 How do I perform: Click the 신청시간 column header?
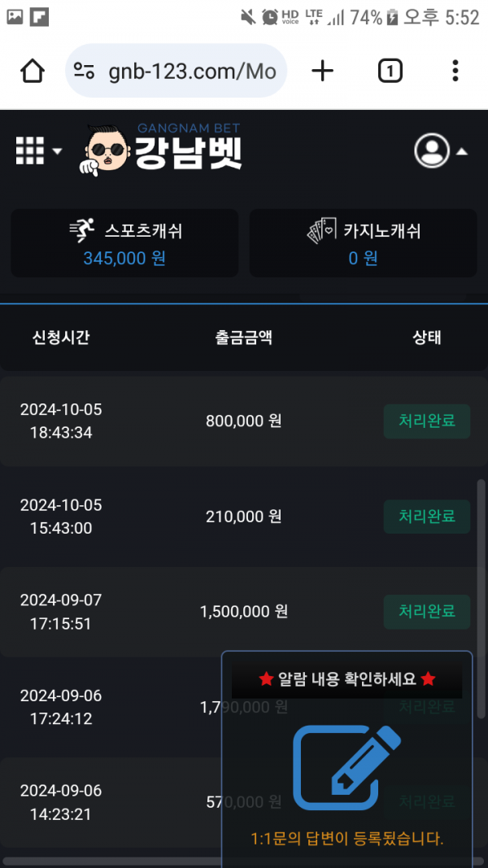point(61,338)
